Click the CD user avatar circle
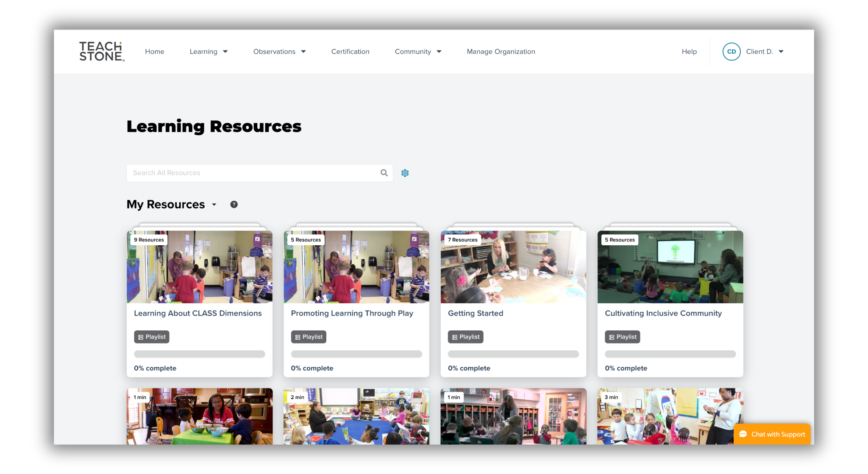The height and width of the screenshot is (474, 868). pos(731,52)
